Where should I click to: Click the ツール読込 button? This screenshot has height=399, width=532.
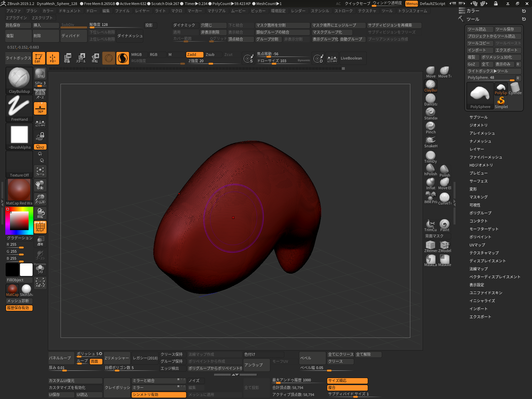[x=480, y=29]
